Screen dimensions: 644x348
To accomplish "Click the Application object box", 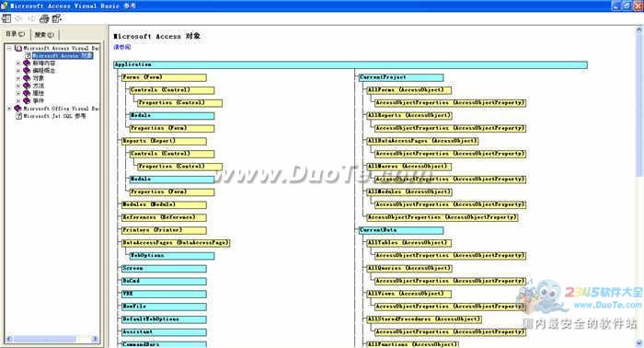I will 351,65.
